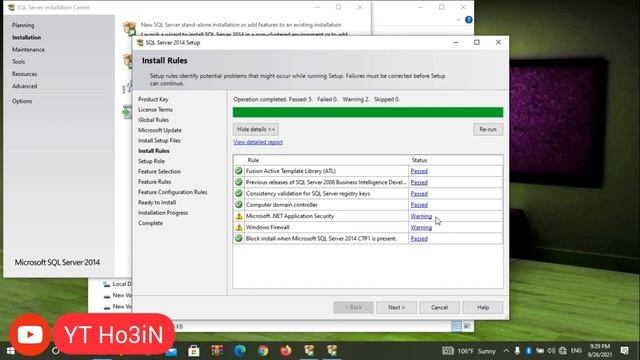Click the check icon for Computer domain controller
Screen dimensions: 640x360
(x=239, y=204)
